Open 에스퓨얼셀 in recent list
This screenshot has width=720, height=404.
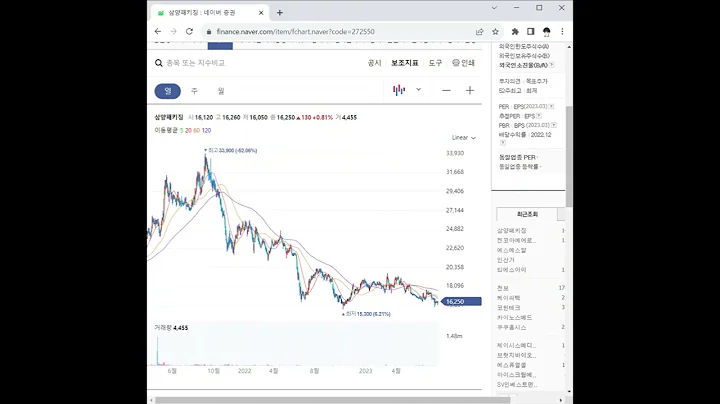coord(512,365)
